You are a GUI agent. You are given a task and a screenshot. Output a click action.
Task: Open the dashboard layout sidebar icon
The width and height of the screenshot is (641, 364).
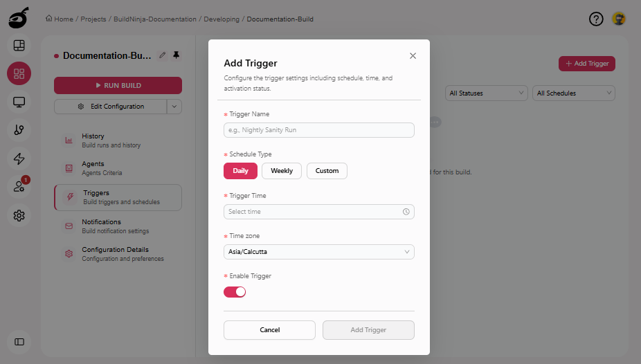pos(19,46)
